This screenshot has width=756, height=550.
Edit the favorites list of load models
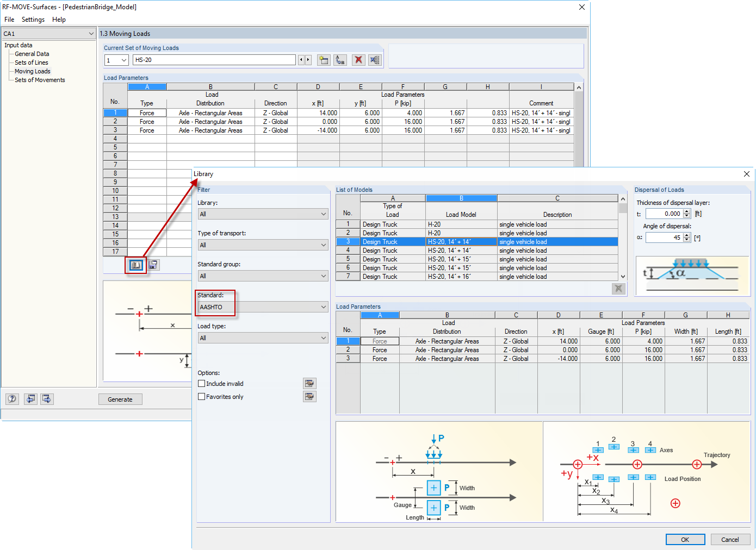tap(309, 396)
